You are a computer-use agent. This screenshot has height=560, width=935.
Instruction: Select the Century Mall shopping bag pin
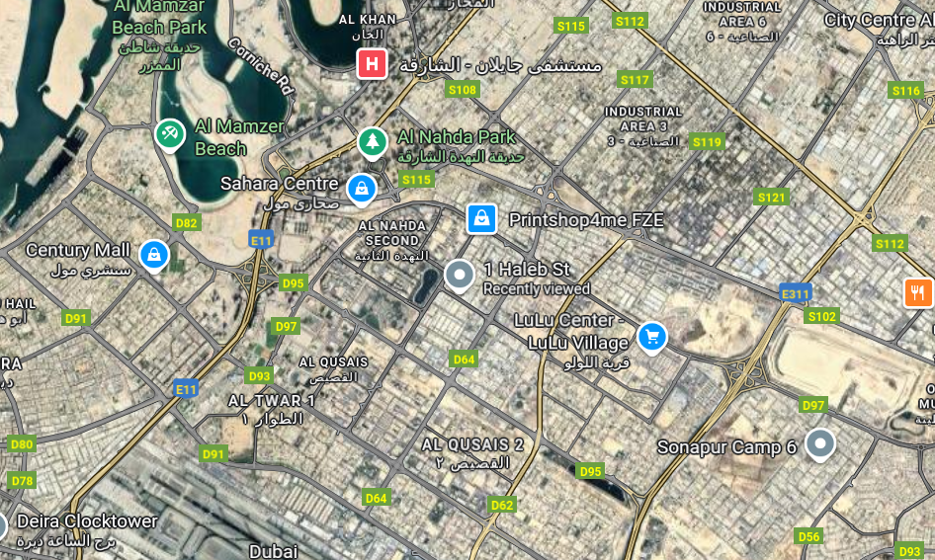point(154,256)
